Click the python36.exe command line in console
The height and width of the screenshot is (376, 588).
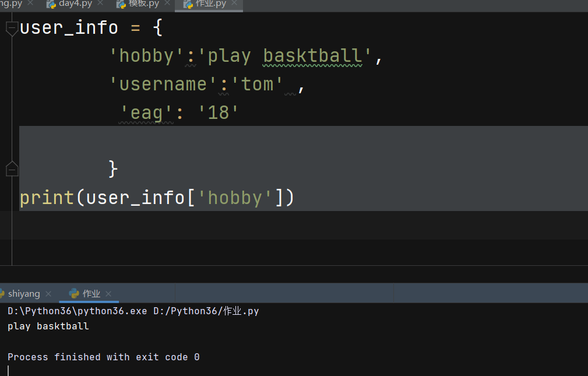(x=133, y=311)
